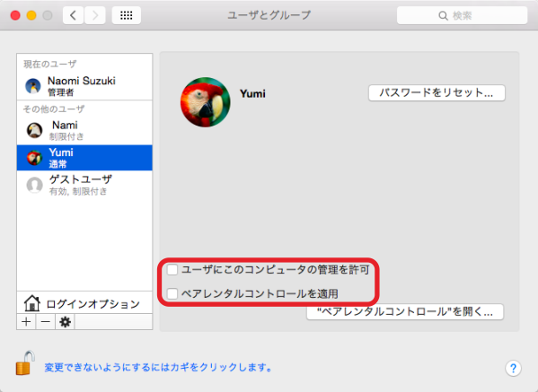This screenshot has height=392, width=538.
Task: Click the 検索 search field
Action: coord(462,15)
